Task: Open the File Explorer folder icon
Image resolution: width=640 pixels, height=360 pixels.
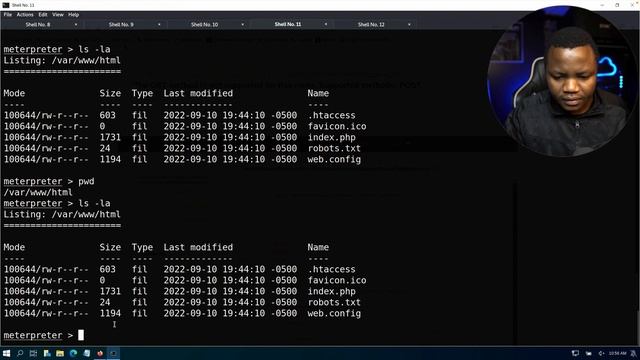Action: tap(60, 353)
